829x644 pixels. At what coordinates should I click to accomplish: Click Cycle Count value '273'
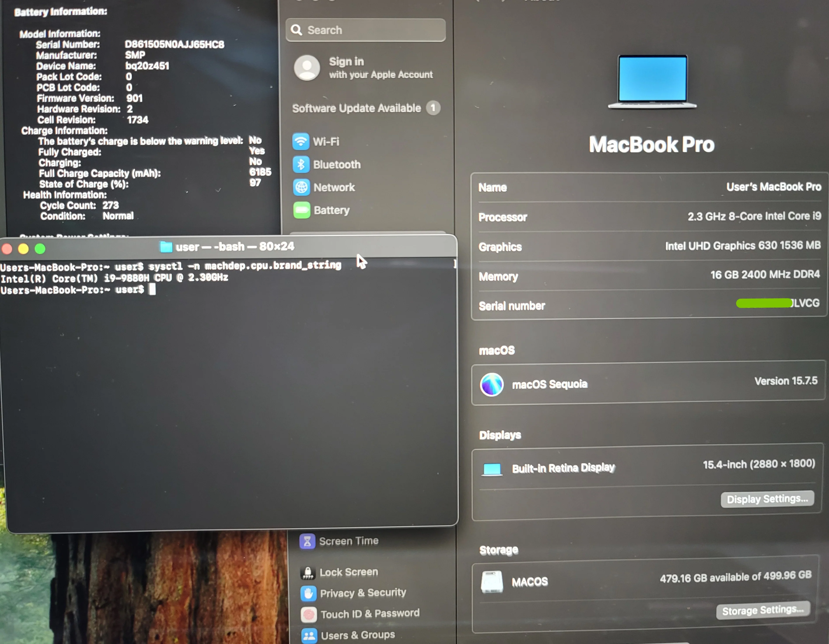[110, 205]
